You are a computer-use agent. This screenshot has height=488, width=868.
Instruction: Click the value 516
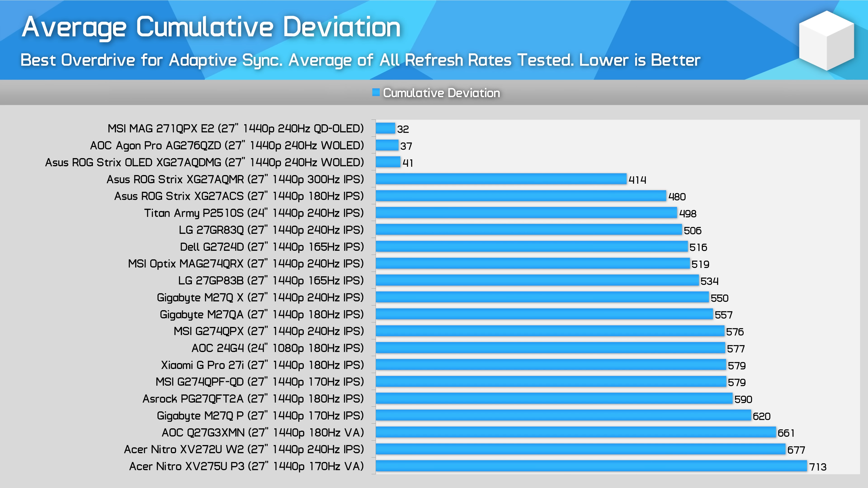[698, 248]
